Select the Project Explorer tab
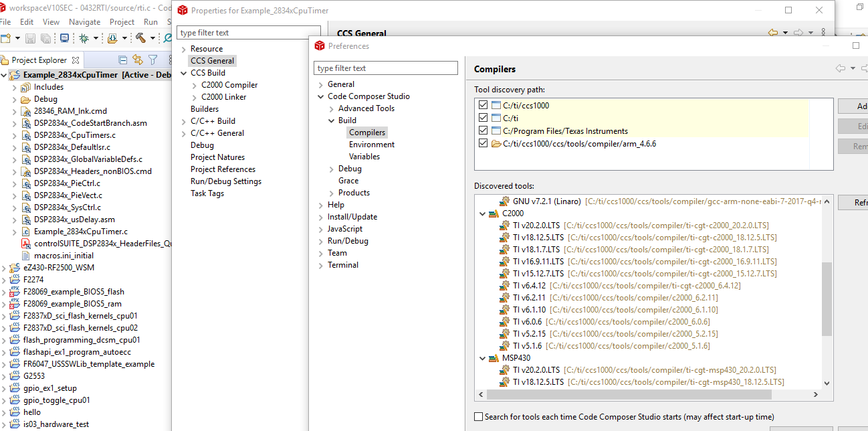This screenshot has width=868, height=431. tap(39, 60)
